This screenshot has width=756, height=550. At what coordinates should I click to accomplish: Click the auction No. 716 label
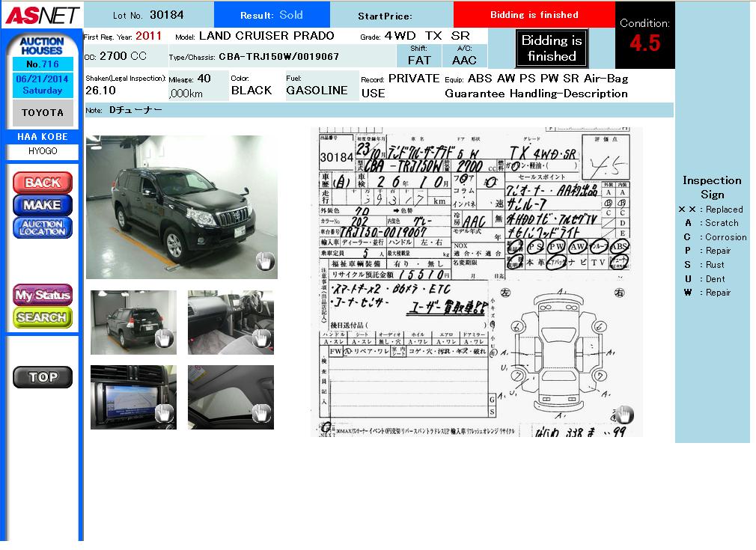[43, 64]
